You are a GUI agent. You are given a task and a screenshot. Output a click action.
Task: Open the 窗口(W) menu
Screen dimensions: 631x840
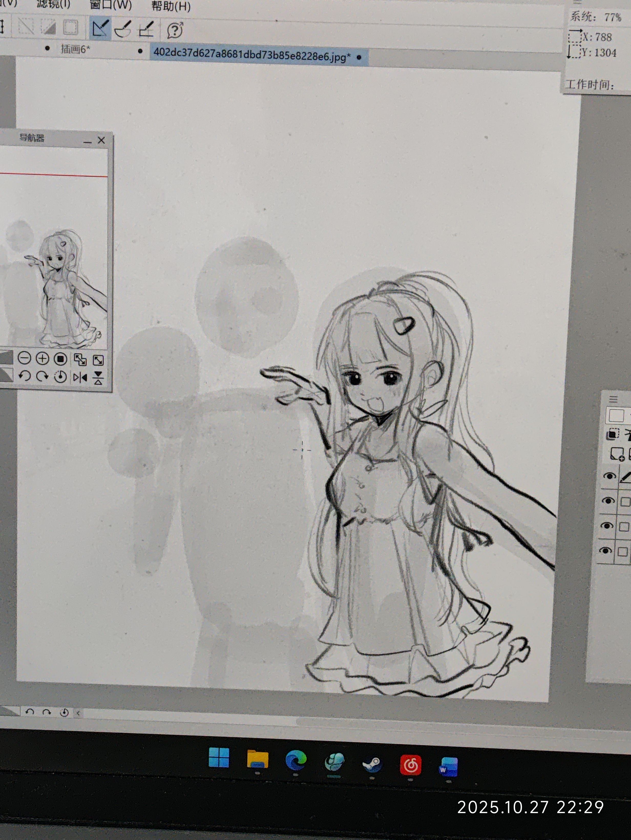(110, 5)
